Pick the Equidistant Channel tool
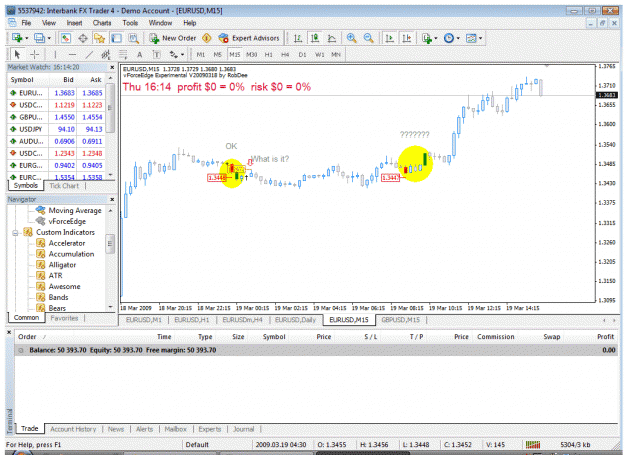 106,55
